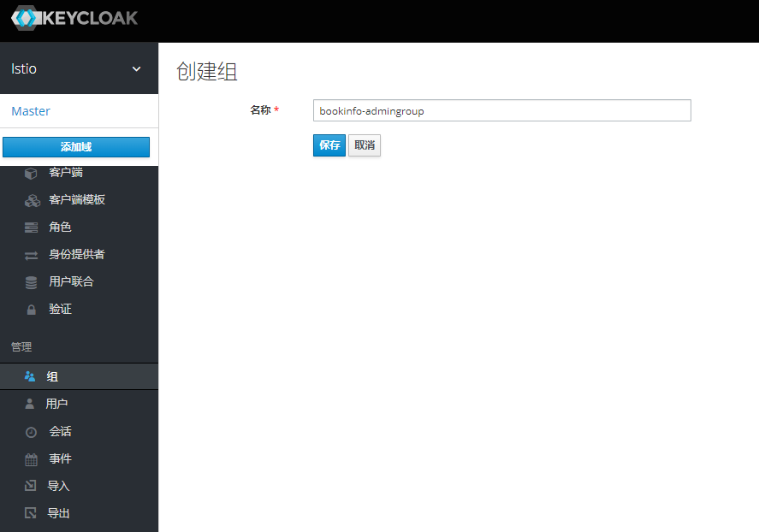Open 身份提供者 menu item
The image size is (759, 532).
coord(77,254)
